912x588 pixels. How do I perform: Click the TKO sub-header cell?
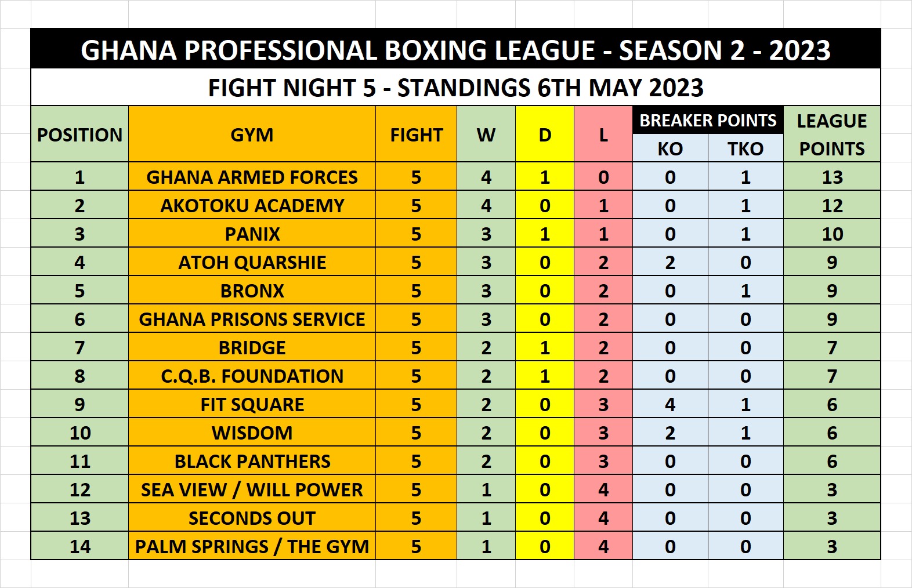[x=745, y=149]
